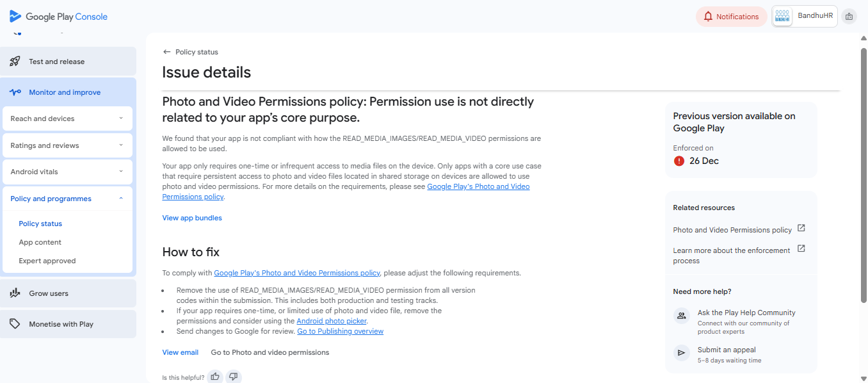Collapse the Policy and programmes section
The image size is (868, 383).
click(x=121, y=199)
